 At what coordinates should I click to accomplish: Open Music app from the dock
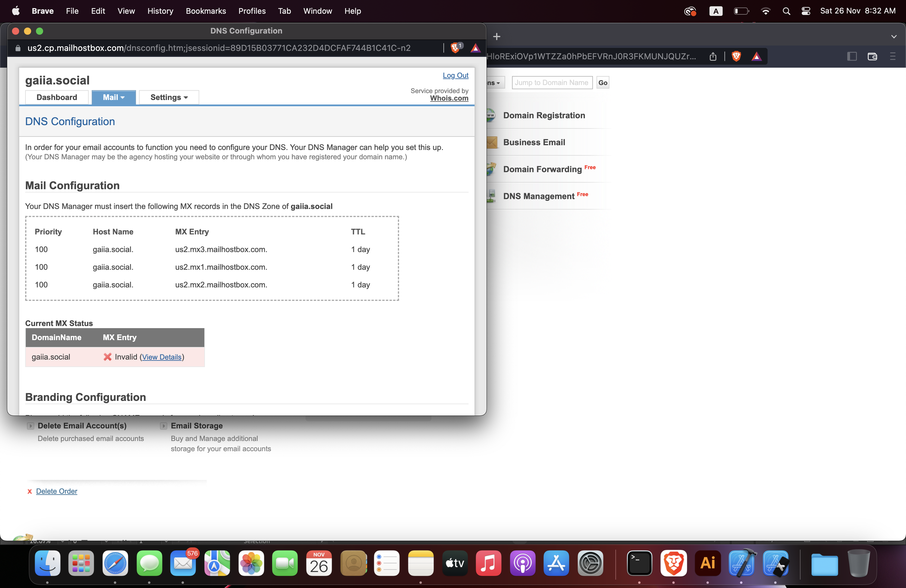[x=488, y=563]
